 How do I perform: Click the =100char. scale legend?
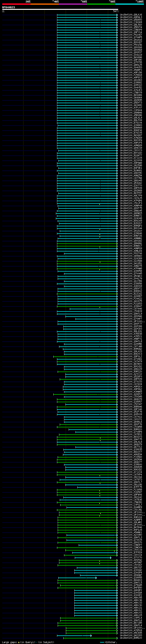(x=108, y=642)
